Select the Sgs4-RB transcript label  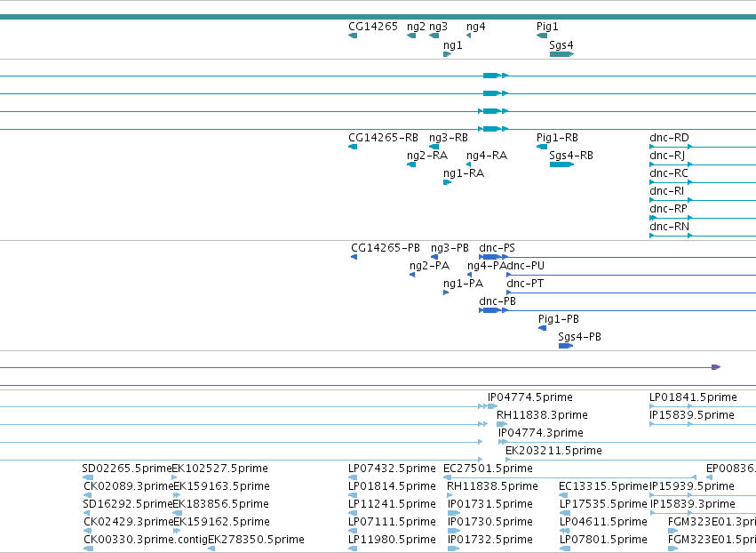571,156
